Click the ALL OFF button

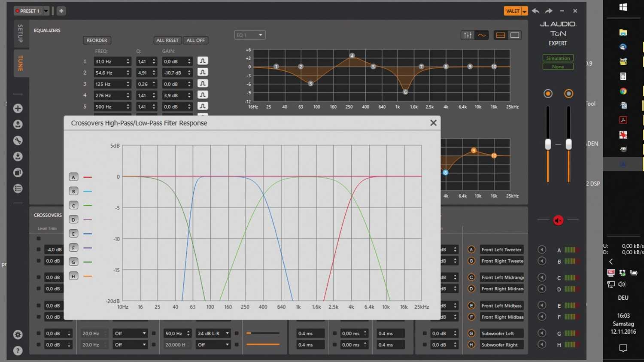pos(196,40)
